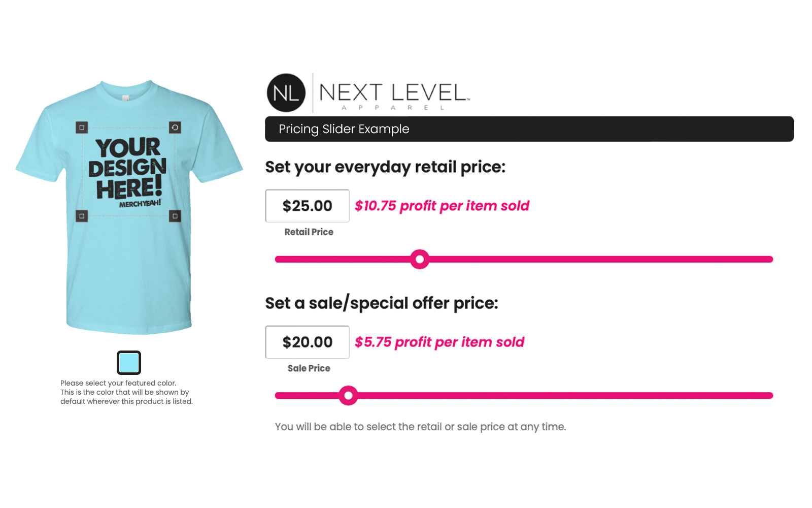
Task: Click the retail price slider handle
Action: coord(420,259)
